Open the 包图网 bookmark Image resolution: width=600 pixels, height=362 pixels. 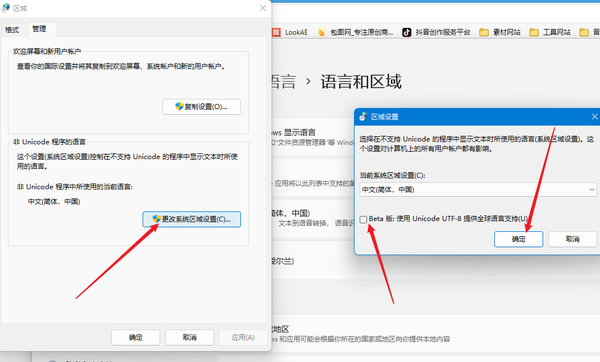tap(355, 33)
